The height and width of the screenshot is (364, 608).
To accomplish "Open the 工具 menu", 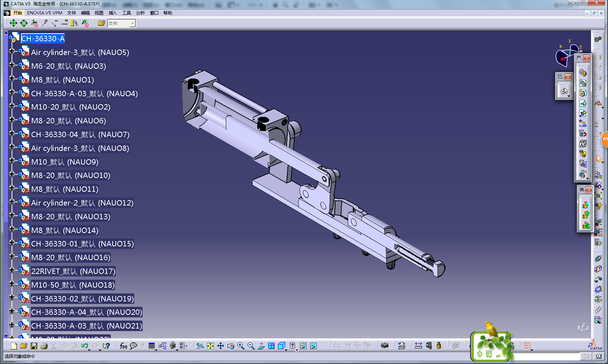I will pos(127,13).
